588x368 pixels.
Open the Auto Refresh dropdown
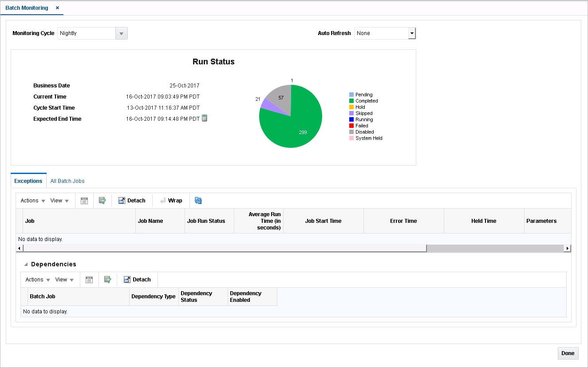pos(411,33)
